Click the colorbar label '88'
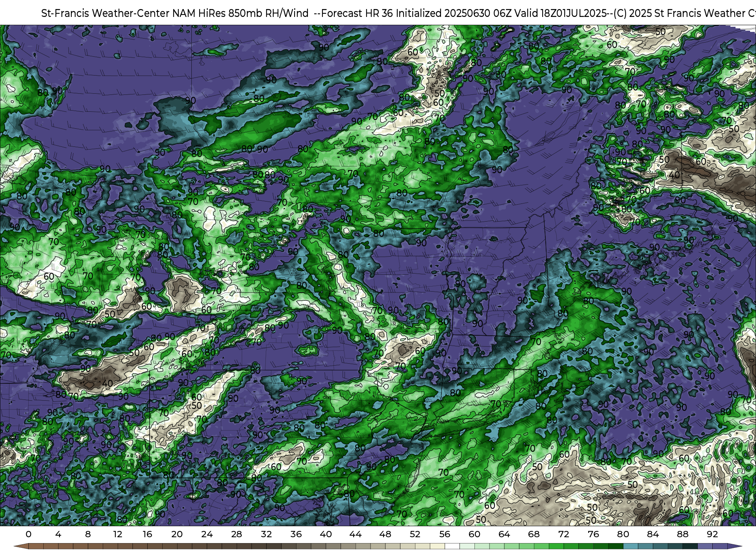Image resolution: width=756 pixels, height=551 pixels. [682, 534]
